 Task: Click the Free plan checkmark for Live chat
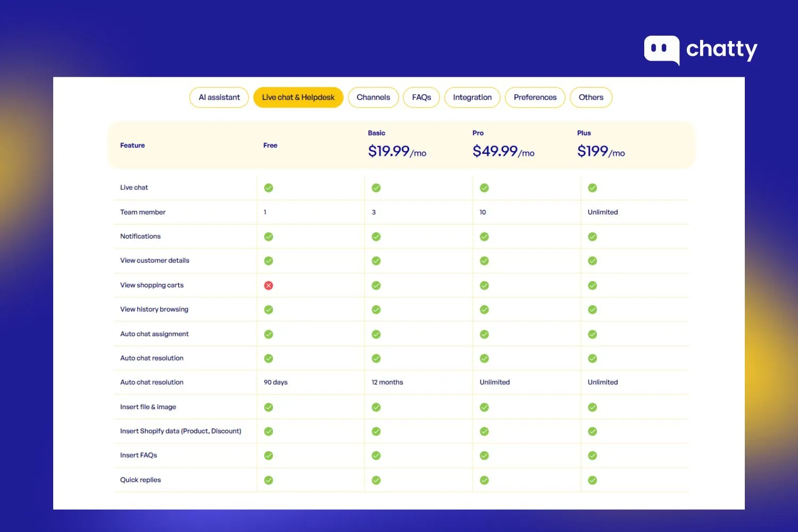point(269,188)
